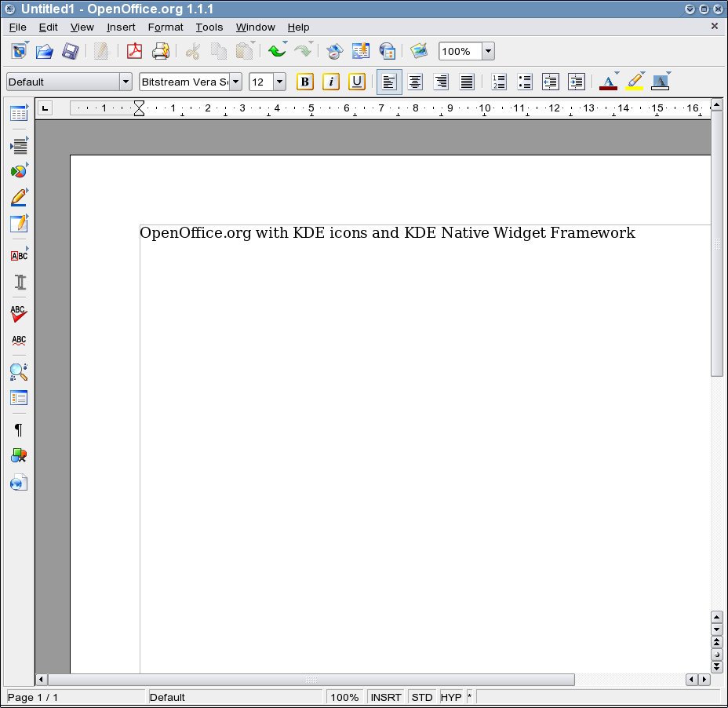Open the Edit menu
Viewport: 728px width, 708px height.
(49, 27)
